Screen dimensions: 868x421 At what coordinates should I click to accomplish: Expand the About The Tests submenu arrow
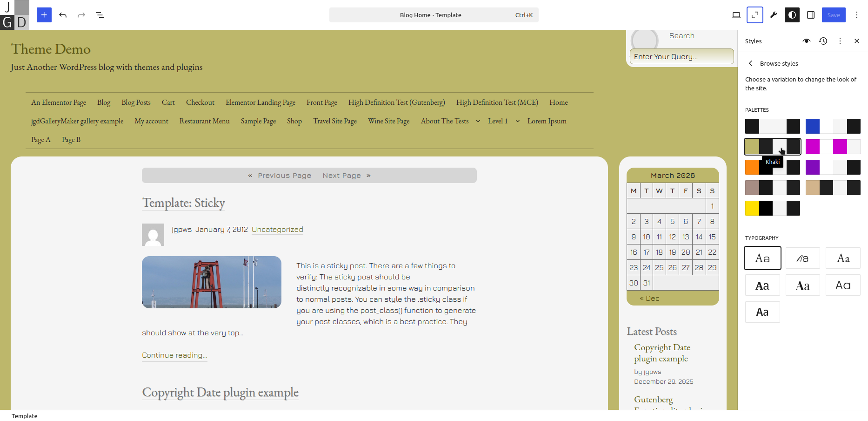[478, 121]
